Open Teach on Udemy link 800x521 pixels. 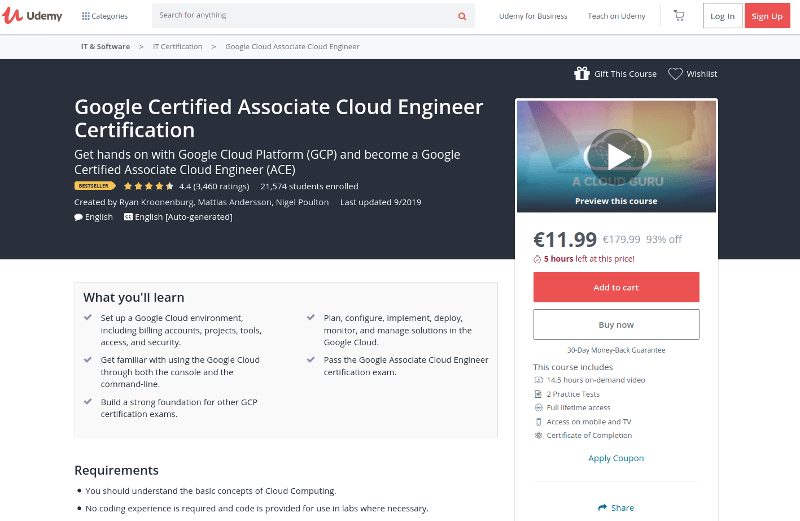tap(616, 16)
